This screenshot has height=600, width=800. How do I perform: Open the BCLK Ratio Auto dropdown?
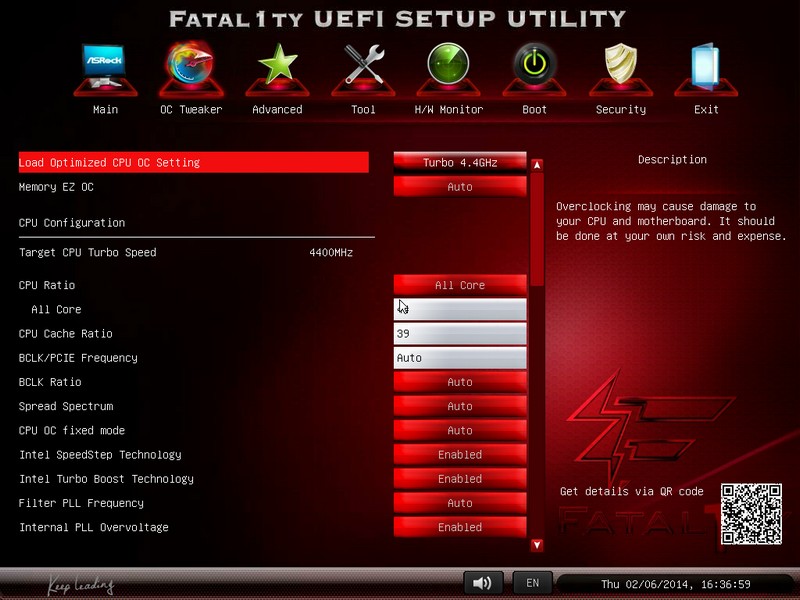click(x=460, y=382)
